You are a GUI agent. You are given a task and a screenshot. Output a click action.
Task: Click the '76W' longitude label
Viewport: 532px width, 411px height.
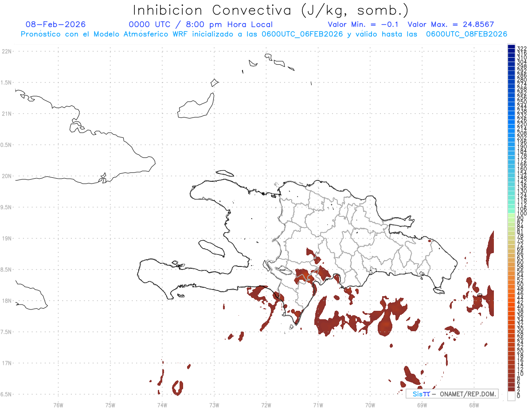(58, 405)
